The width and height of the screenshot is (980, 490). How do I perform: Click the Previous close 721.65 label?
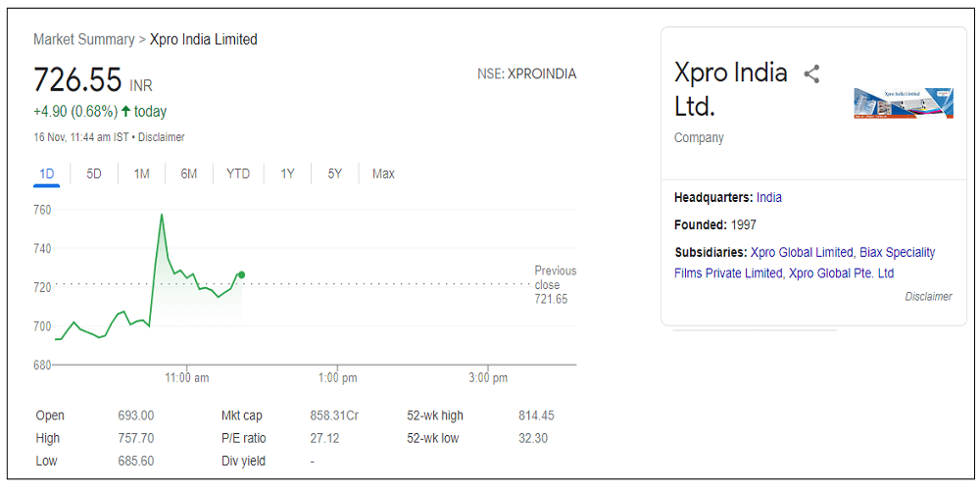click(555, 285)
